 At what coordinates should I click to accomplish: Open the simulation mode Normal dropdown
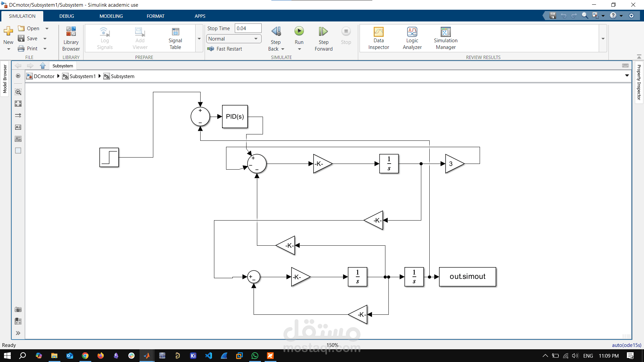click(x=234, y=39)
